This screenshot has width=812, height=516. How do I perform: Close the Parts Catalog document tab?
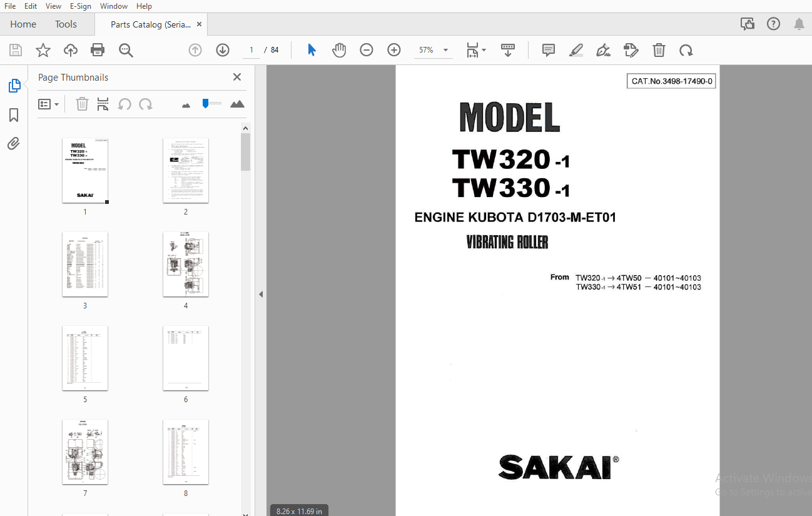(x=199, y=24)
